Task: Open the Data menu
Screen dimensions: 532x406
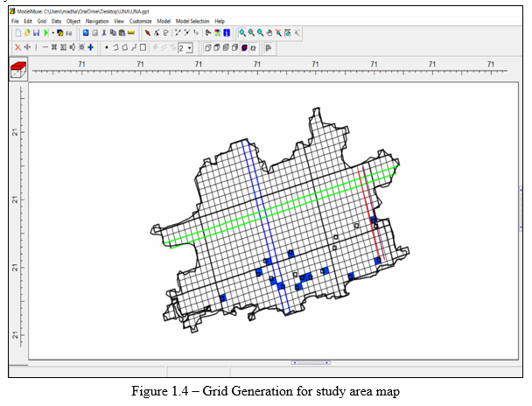Action: pyautogui.click(x=56, y=21)
